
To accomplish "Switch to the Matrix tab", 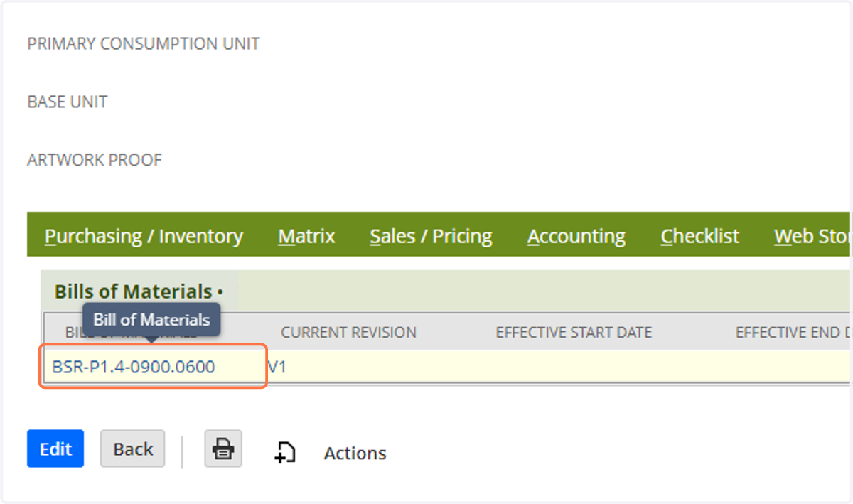I will click(x=306, y=237).
